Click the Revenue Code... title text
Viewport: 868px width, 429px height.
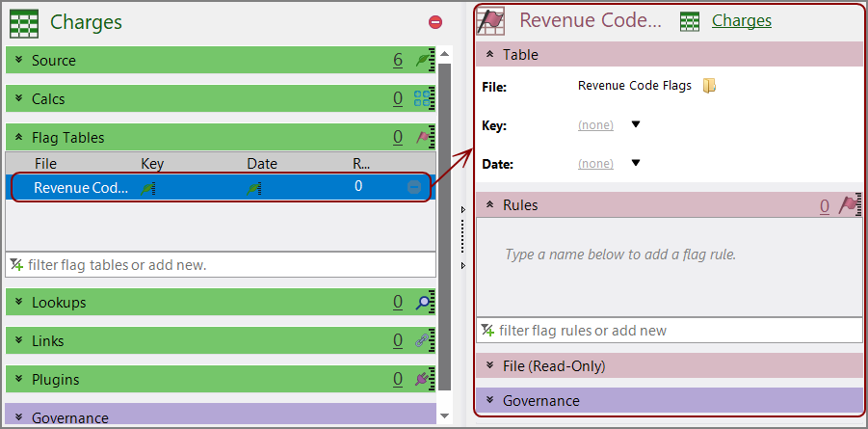(591, 20)
